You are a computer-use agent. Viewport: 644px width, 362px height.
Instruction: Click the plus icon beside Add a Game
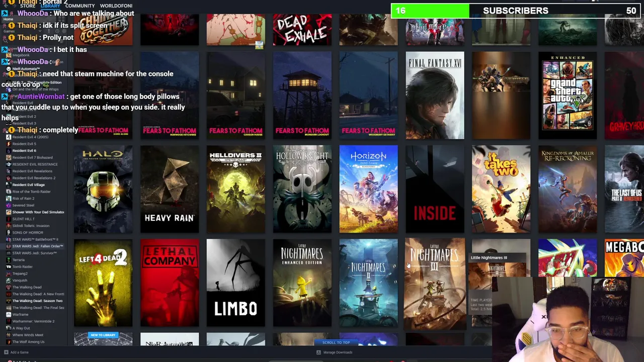pos(6,352)
